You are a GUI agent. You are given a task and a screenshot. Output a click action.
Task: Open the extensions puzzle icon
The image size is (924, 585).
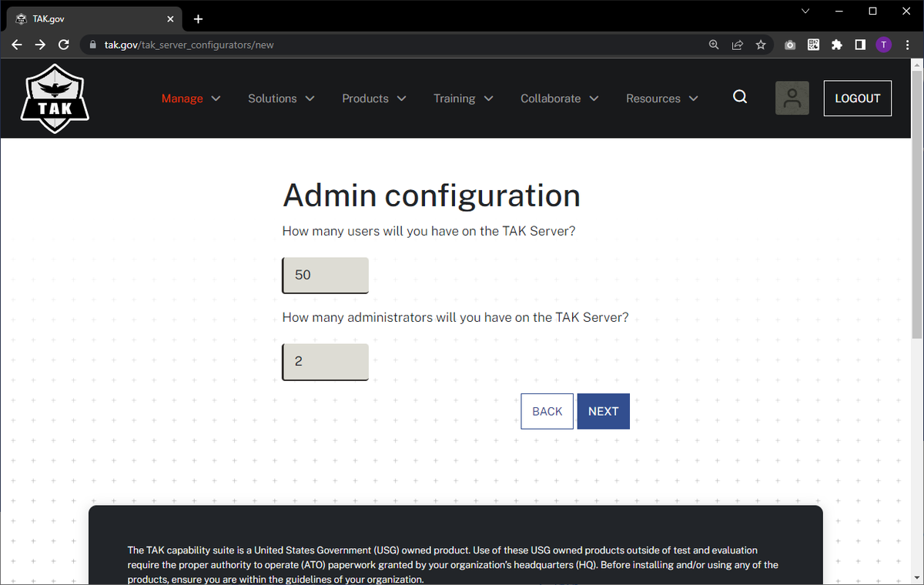tap(837, 45)
